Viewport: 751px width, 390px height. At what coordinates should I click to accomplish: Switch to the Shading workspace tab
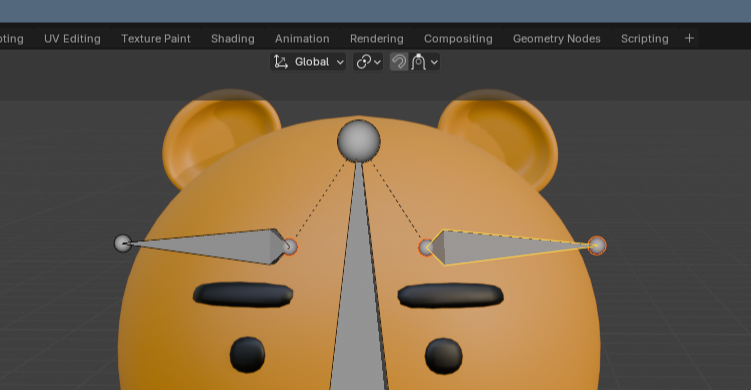point(233,39)
